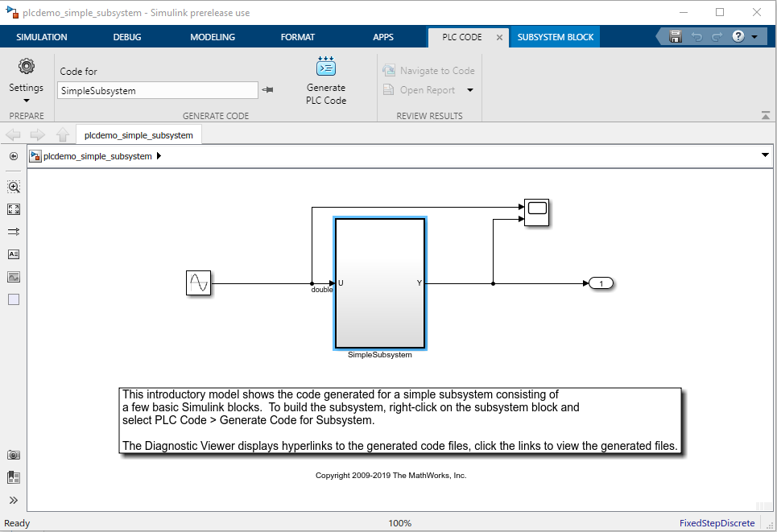Switch to the SIMULATION tab

pos(42,37)
